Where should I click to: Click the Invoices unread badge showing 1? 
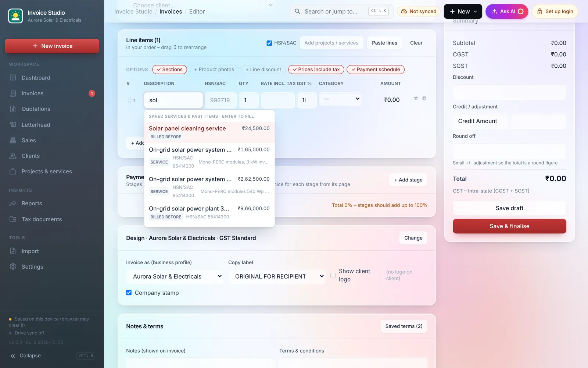click(x=92, y=93)
